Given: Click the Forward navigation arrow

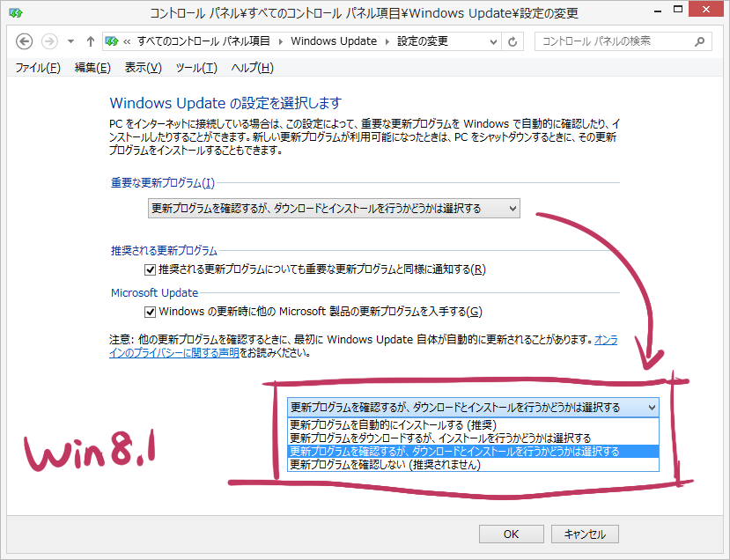Looking at the screenshot, I should click(49, 41).
